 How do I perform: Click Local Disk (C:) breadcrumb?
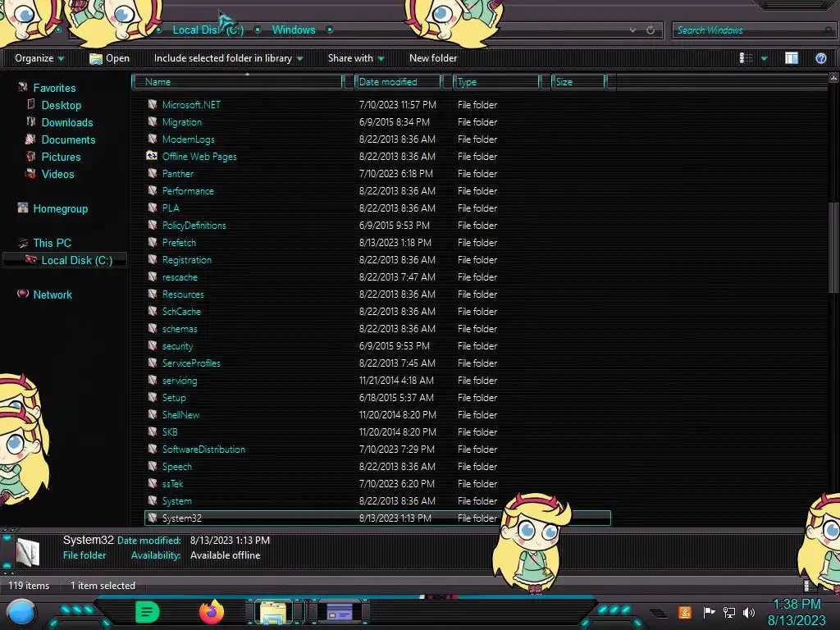[x=208, y=30]
